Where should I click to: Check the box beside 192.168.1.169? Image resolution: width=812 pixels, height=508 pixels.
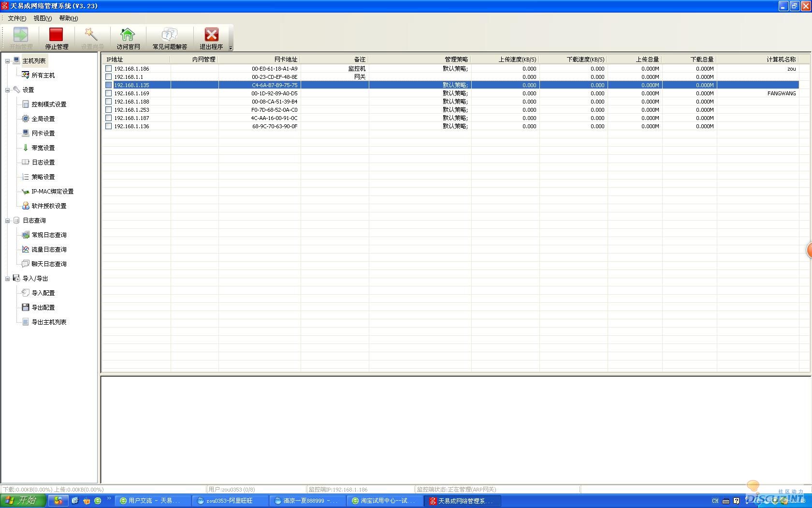click(109, 93)
